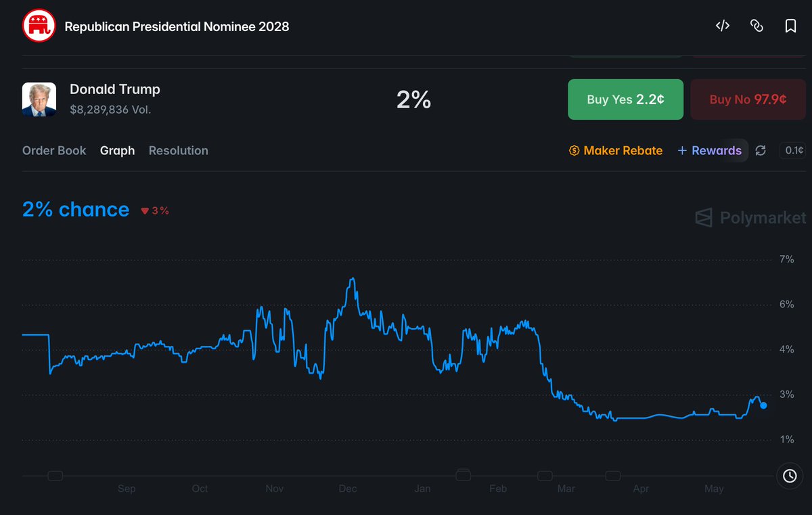Switch to the Order Book tab
The width and height of the screenshot is (812, 515).
click(x=54, y=151)
